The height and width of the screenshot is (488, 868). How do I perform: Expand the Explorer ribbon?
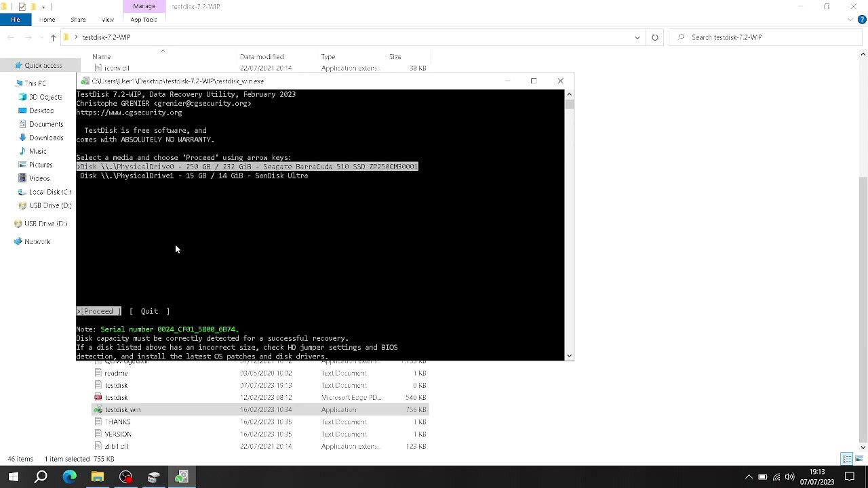pyautogui.click(x=852, y=20)
